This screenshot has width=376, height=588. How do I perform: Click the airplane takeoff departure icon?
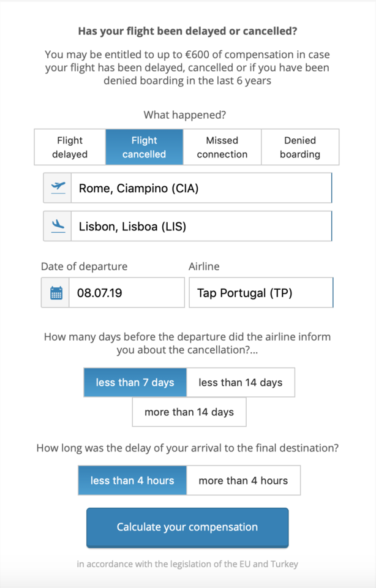tap(58, 188)
